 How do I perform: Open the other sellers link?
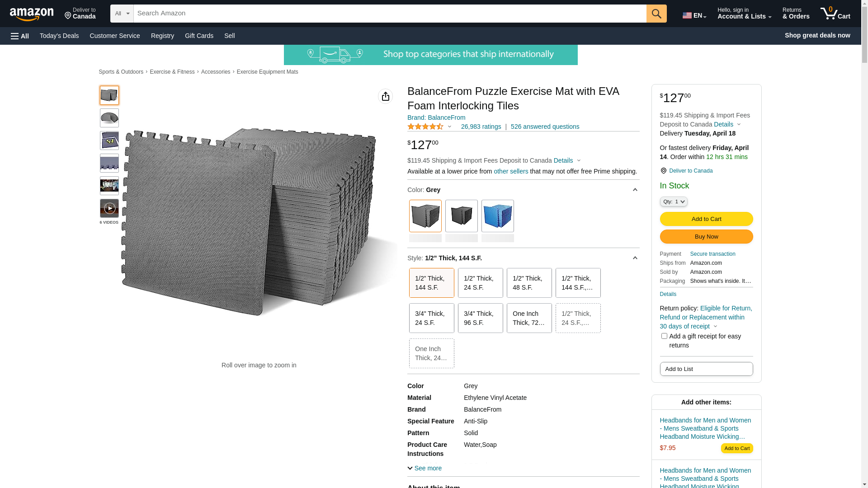pos(511,171)
